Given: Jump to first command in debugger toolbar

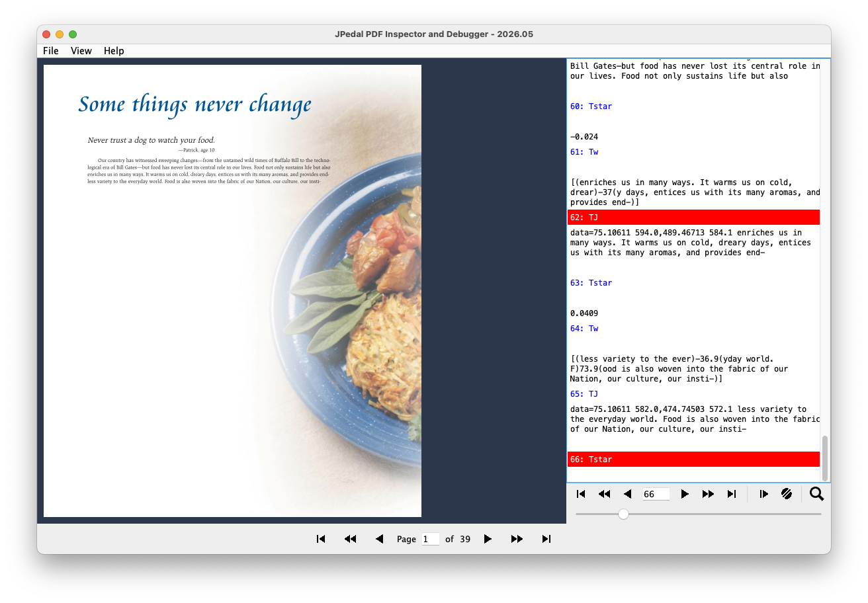Looking at the screenshot, I should [581, 494].
